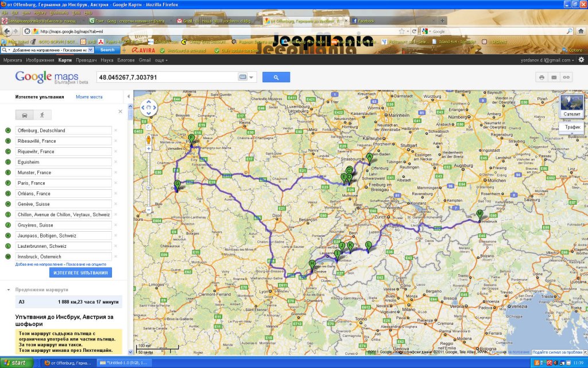Screen dimensions: 588x368
Task: Click the left panel scrollbar down arrow
Action: [130, 352]
